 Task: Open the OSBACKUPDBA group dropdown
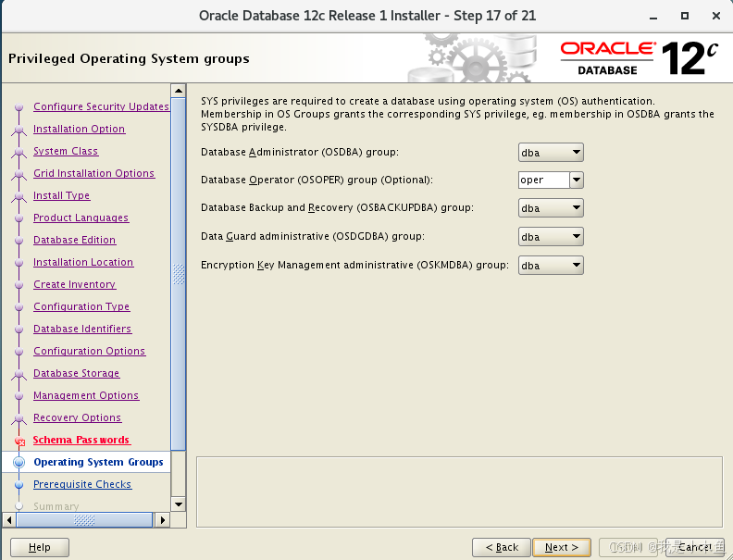click(551, 208)
